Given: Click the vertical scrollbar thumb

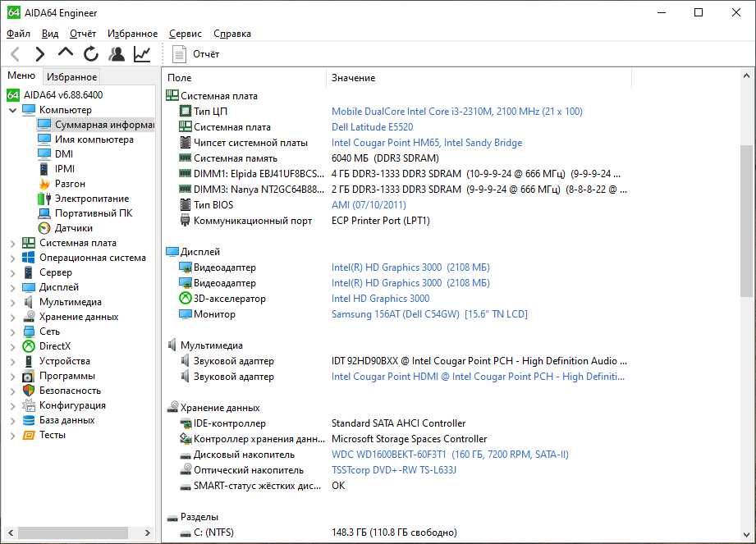Looking at the screenshot, I should tap(746, 220).
